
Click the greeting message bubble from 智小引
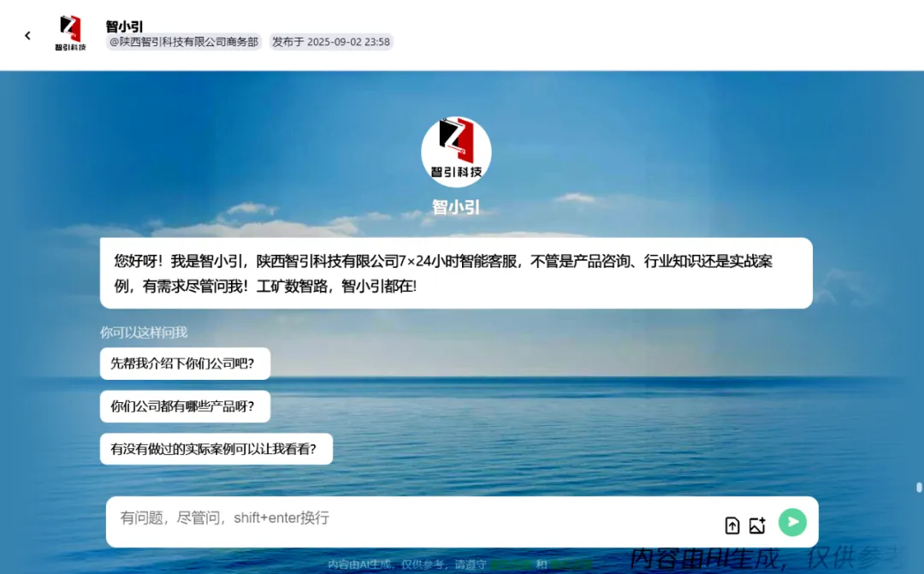click(455, 273)
